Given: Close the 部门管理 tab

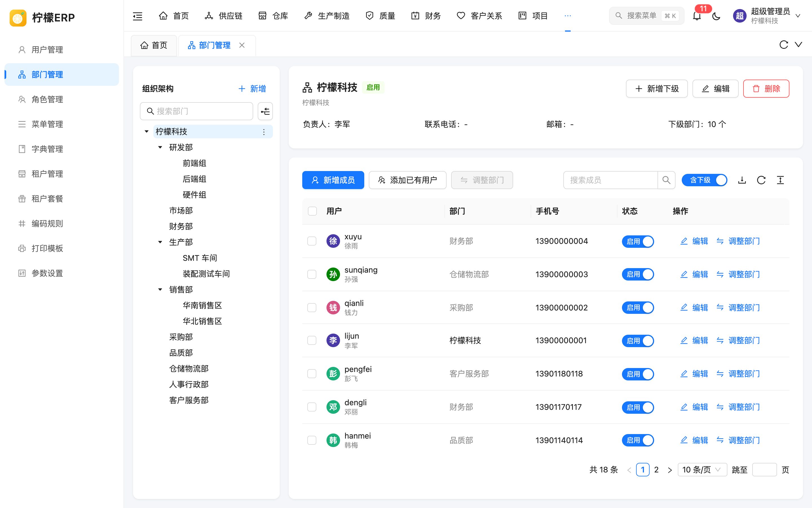Looking at the screenshot, I should point(242,45).
